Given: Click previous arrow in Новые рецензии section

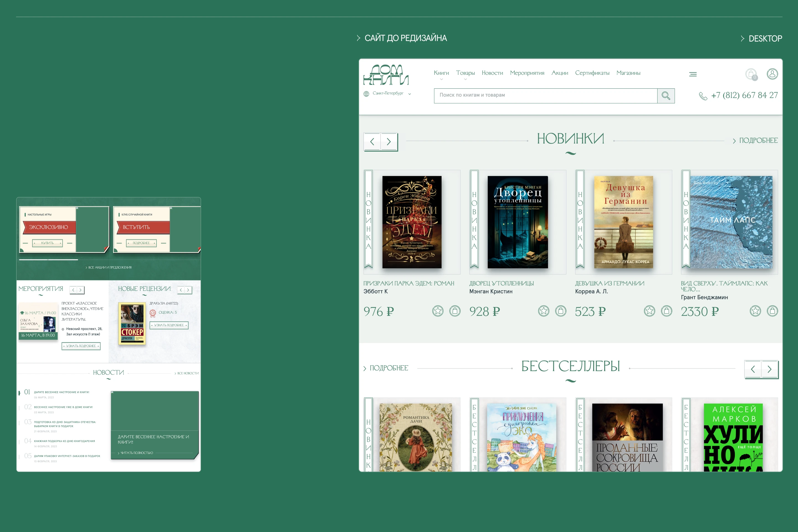Looking at the screenshot, I should tap(181, 290).
